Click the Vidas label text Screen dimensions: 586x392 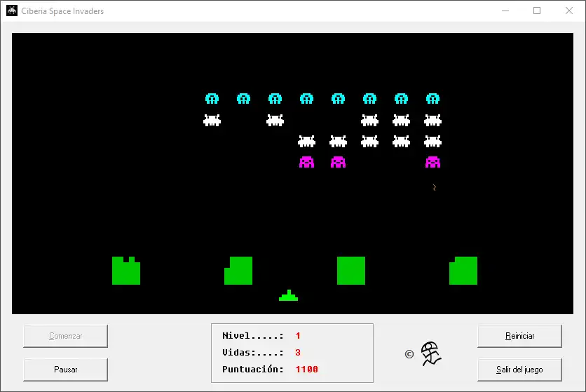click(253, 352)
